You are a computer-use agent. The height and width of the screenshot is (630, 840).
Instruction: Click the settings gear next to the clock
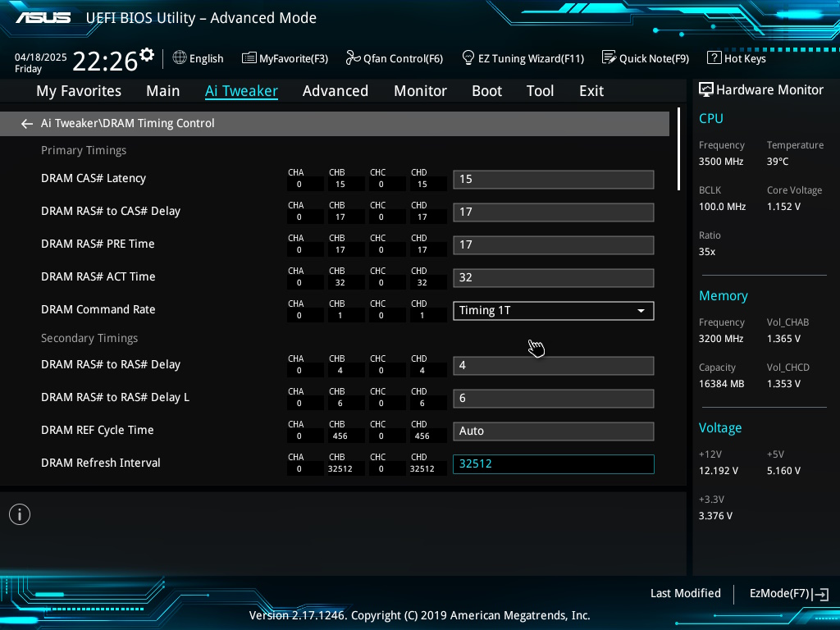pos(147,55)
